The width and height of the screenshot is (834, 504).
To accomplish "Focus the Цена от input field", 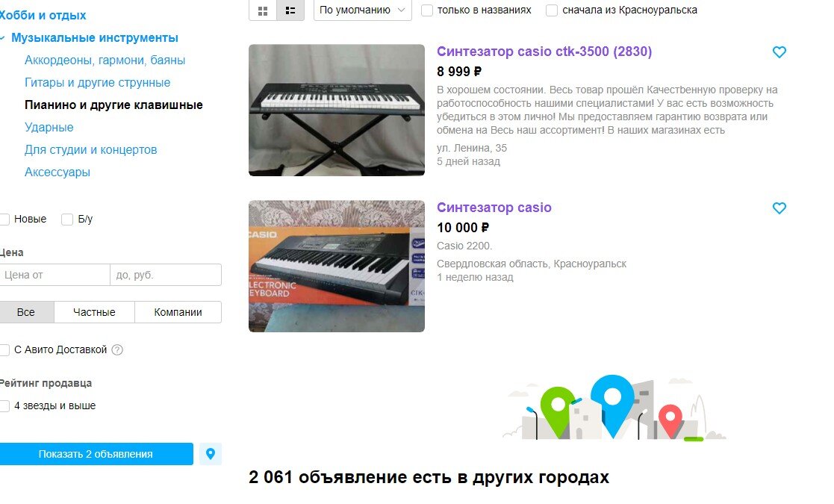I will point(55,275).
